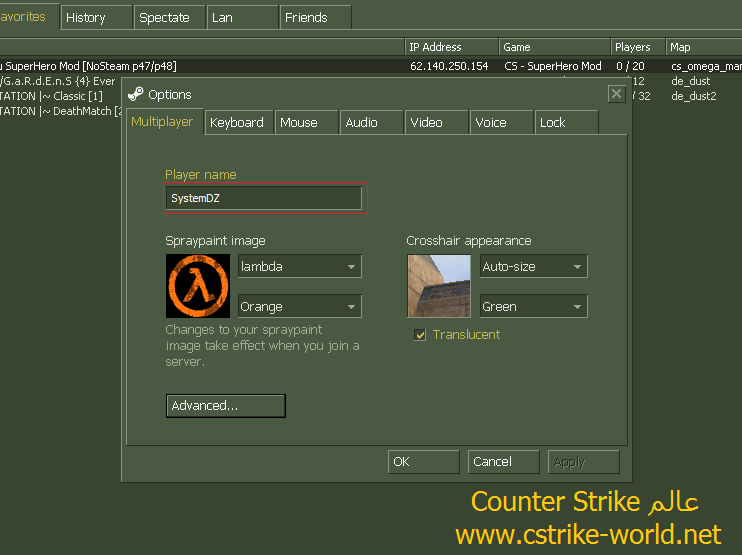
Task: Click the Player name input field
Action: pyautogui.click(x=264, y=198)
